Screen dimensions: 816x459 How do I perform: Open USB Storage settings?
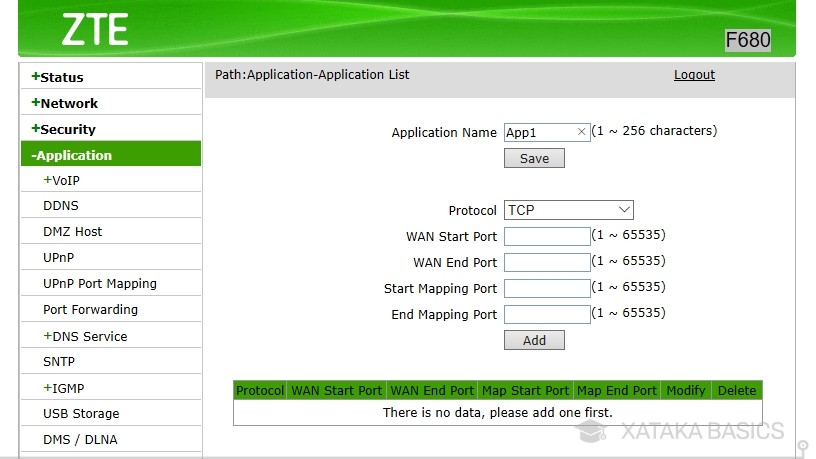tap(80, 414)
